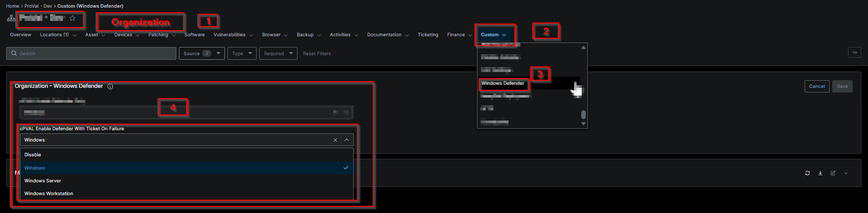
Task: Toggle the Custom menu tab
Action: tap(494, 35)
